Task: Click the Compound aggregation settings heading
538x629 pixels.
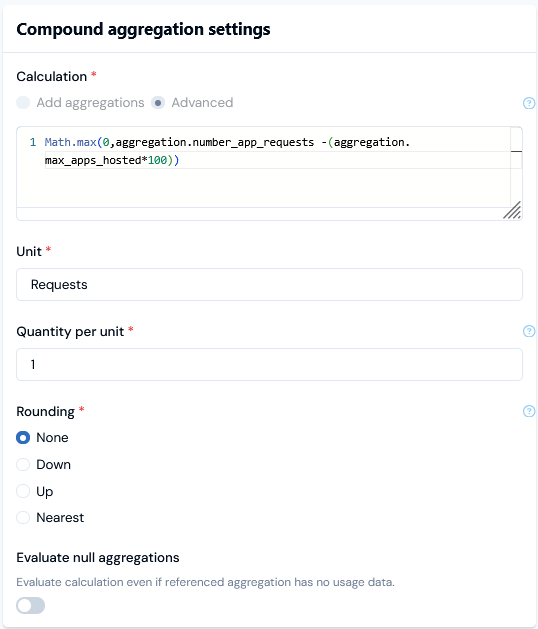Action: [x=143, y=29]
